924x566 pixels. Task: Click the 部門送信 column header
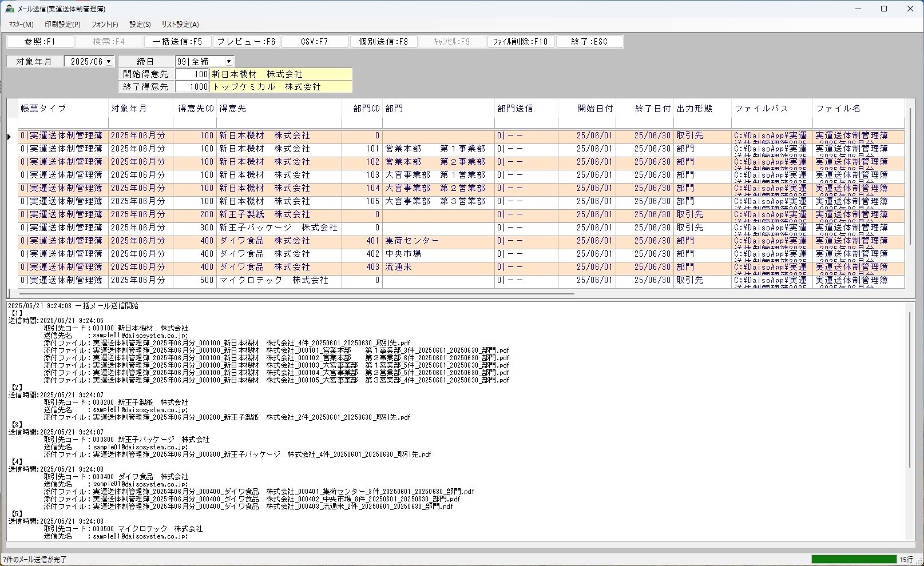(526, 109)
